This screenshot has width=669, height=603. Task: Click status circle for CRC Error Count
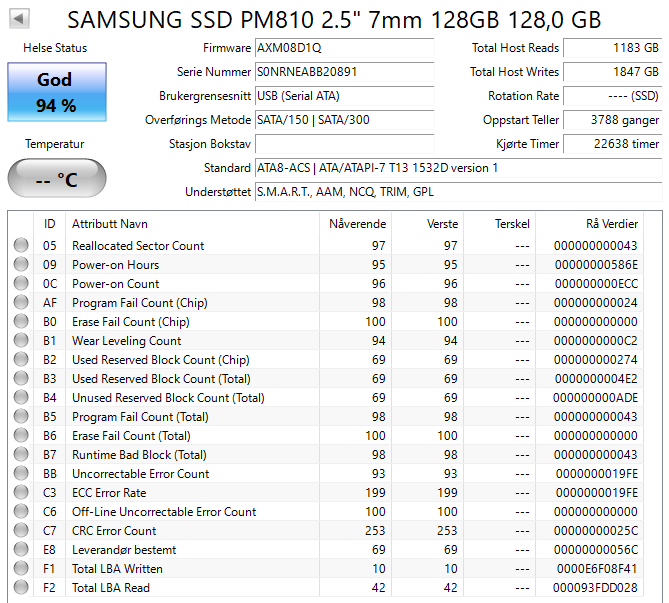(x=21, y=530)
